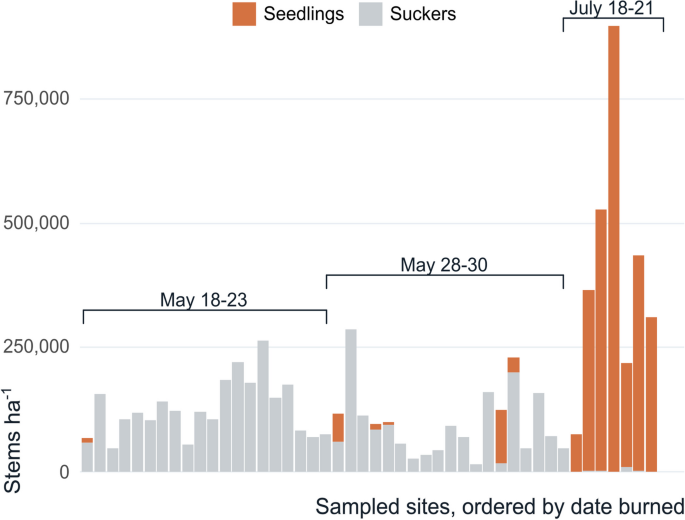This screenshot has height=520, width=685.
Task: Click the shortest orange bar under July 18-21
Action: click(x=576, y=452)
